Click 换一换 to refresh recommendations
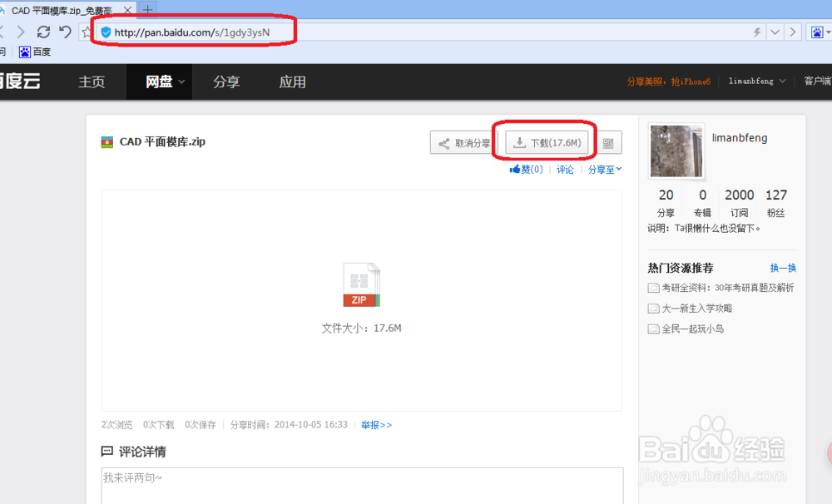The height and width of the screenshot is (504, 832). [783, 268]
